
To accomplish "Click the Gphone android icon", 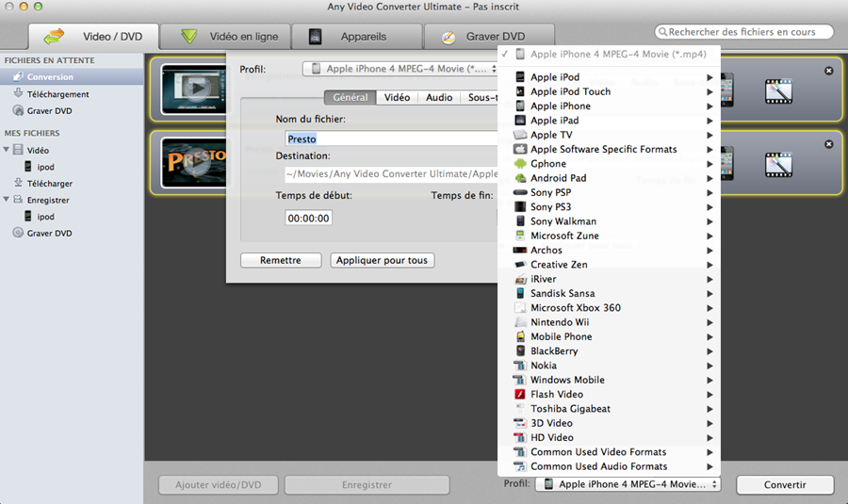I will click(x=520, y=164).
